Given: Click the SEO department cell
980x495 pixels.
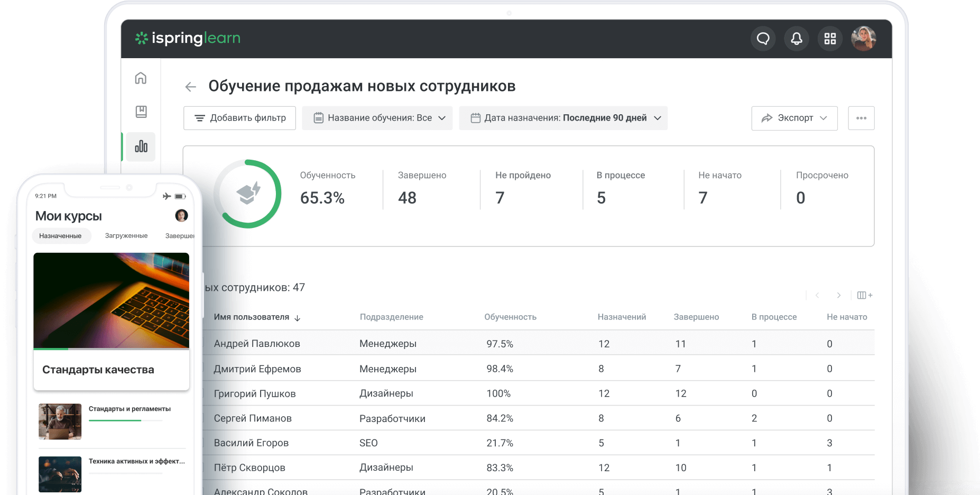Looking at the screenshot, I should (368, 443).
